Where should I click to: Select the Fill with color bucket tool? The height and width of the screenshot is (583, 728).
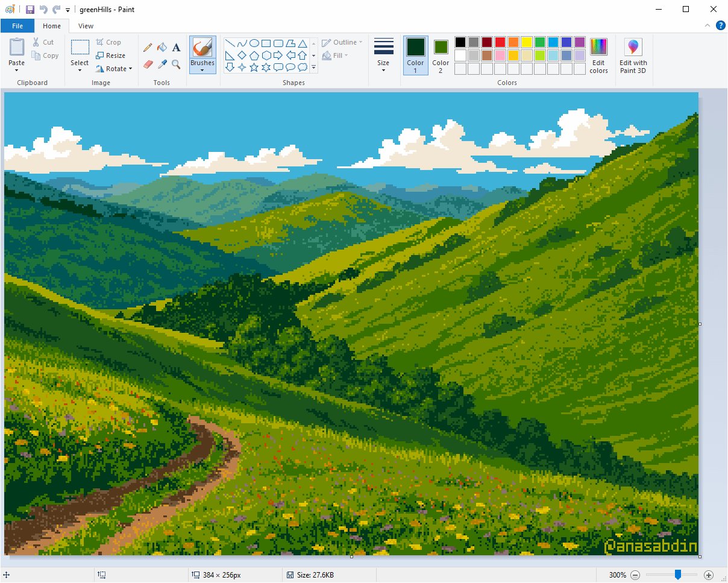[162, 48]
